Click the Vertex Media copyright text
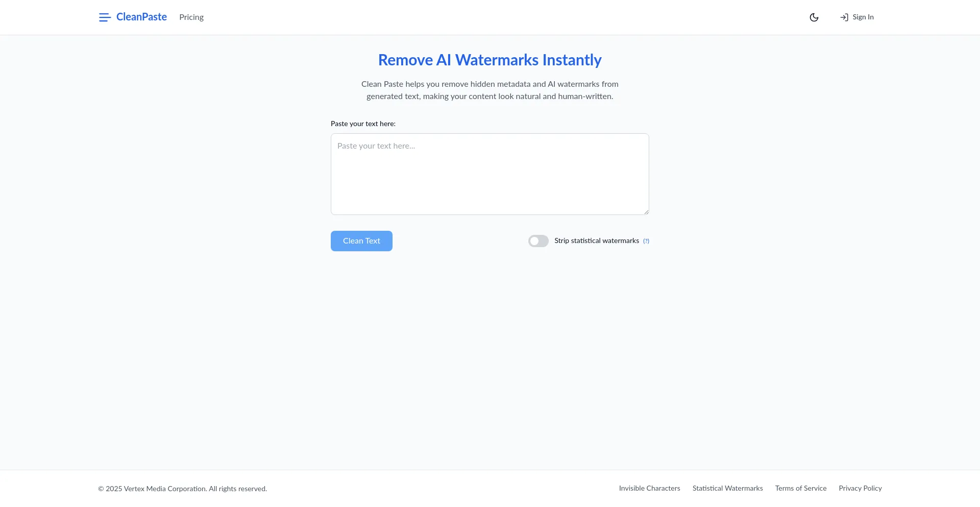The image size is (980, 507). click(183, 489)
